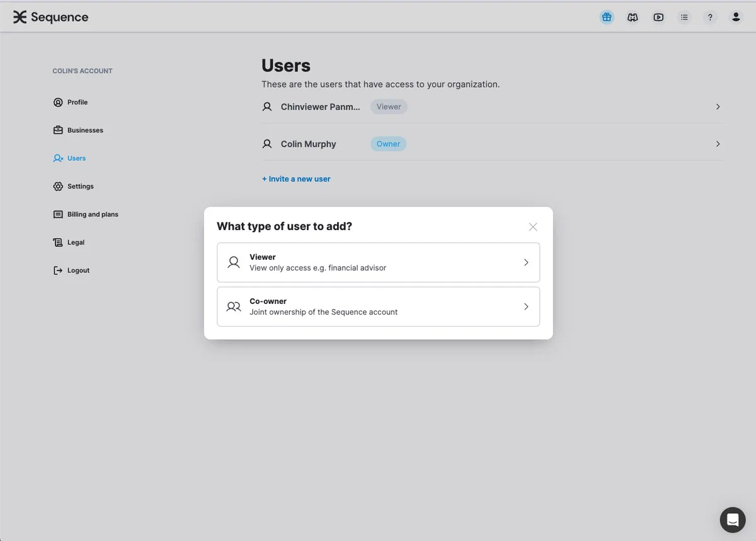The image size is (756, 541).
Task: Click the Billing and plans icon
Action: [x=58, y=214]
